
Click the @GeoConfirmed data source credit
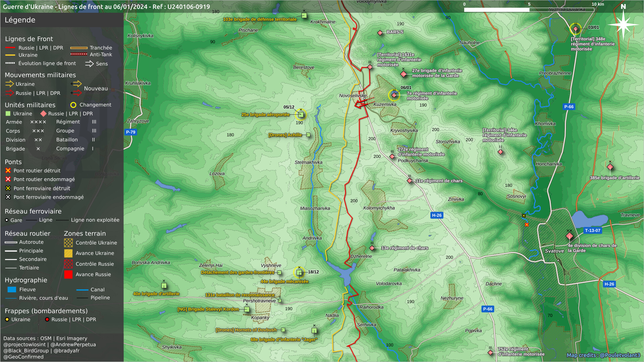click(x=23, y=357)
